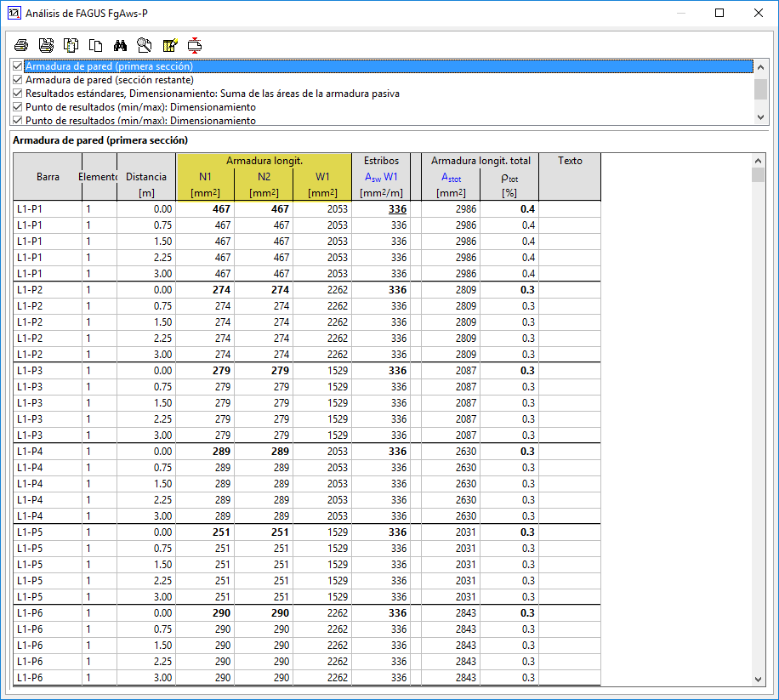
Task: Click the 'Barra' column header
Action: coord(48,177)
